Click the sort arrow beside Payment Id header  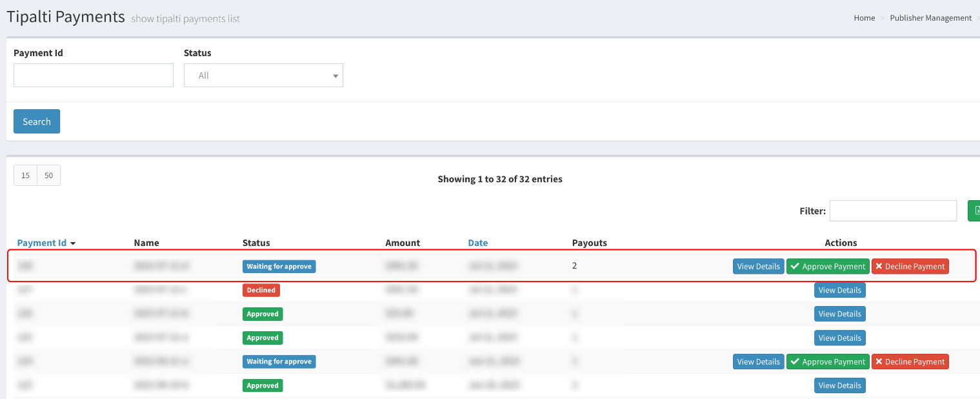73,243
